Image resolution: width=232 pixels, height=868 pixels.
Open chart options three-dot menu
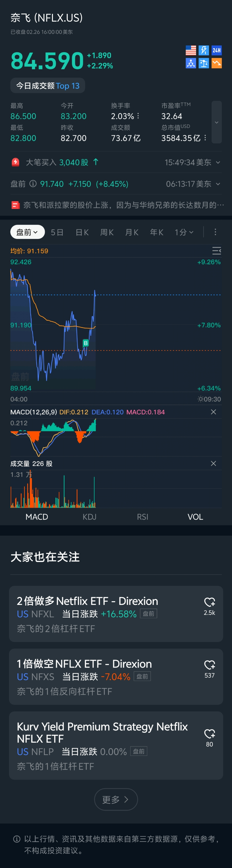pos(215,232)
